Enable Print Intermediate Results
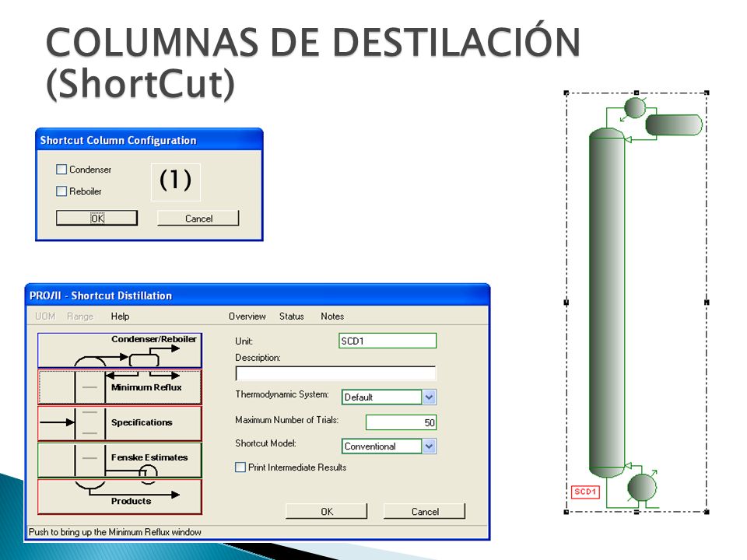 (x=240, y=467)
